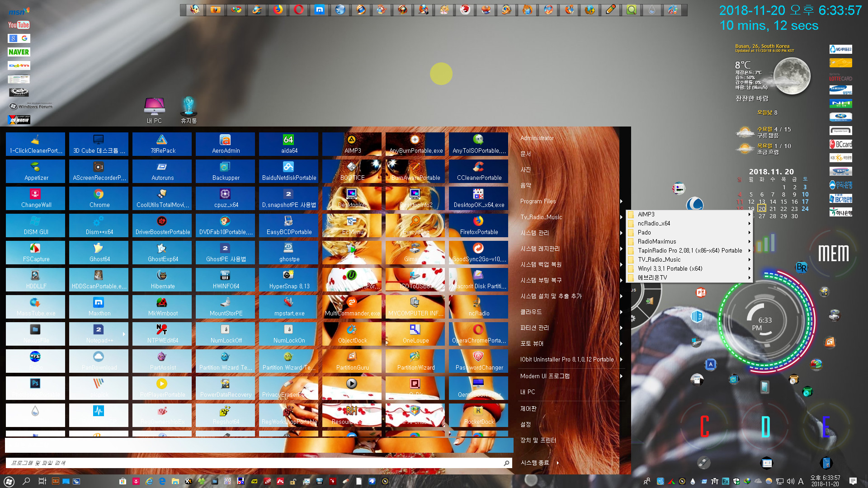
Task: Open 제어판 control panel entry
Action: point(528,408)
